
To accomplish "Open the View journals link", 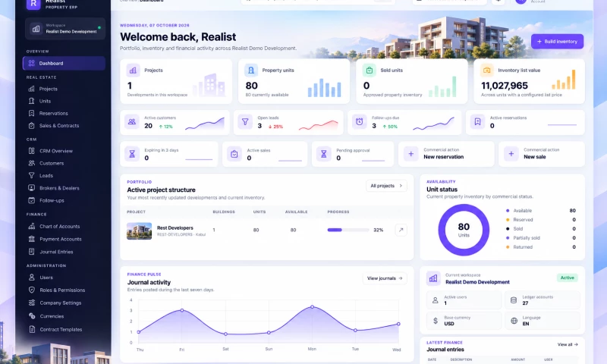I will pos(385,278).
